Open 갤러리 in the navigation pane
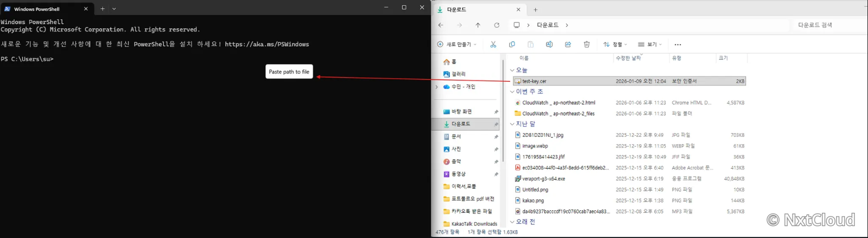 tap(454, 74)
